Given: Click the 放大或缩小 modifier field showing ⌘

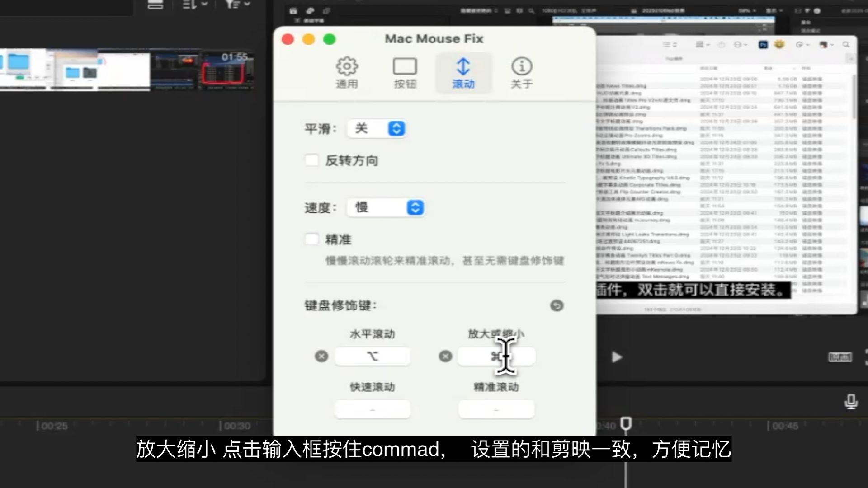Looking at the screenshot, I should (496, 357).
